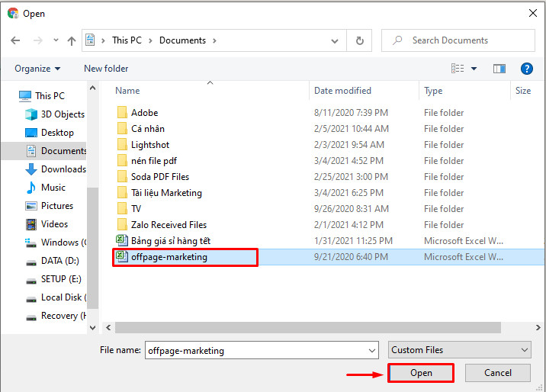This screenshot has width=546, height=392.
Task: Click date 9/21/2020 6:40 PM cell
Action: point(351,257)
